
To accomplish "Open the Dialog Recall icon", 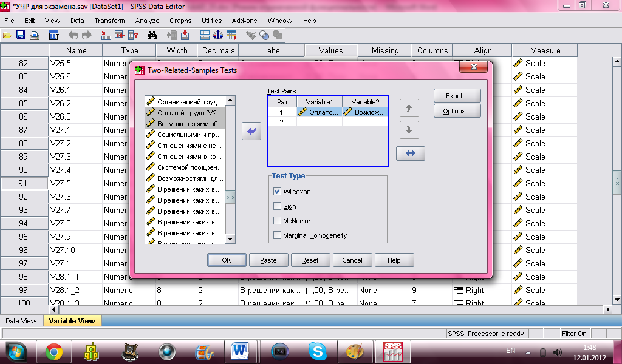I will [53, 35].
